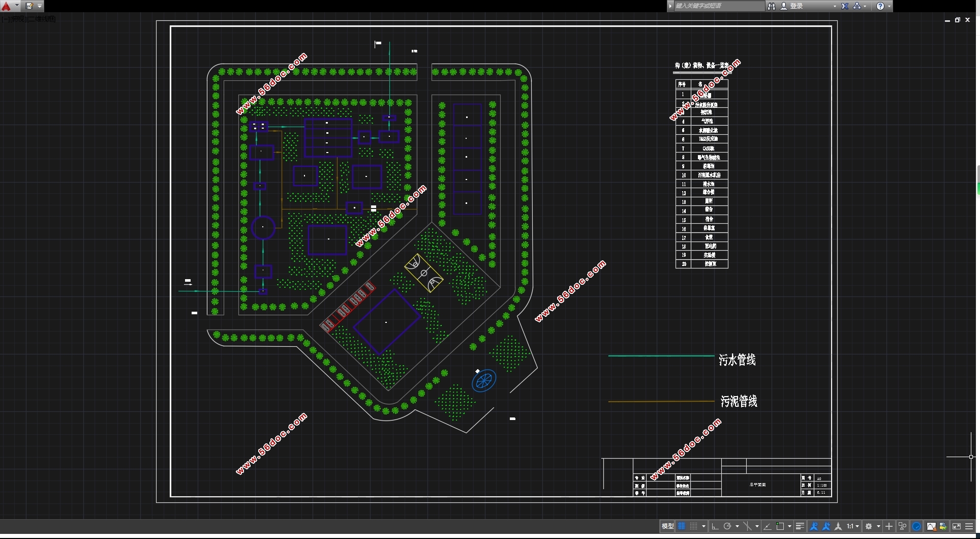980x539 pixels.
Task: Click the drawing status check icon
Action: [x=943, y=526]
